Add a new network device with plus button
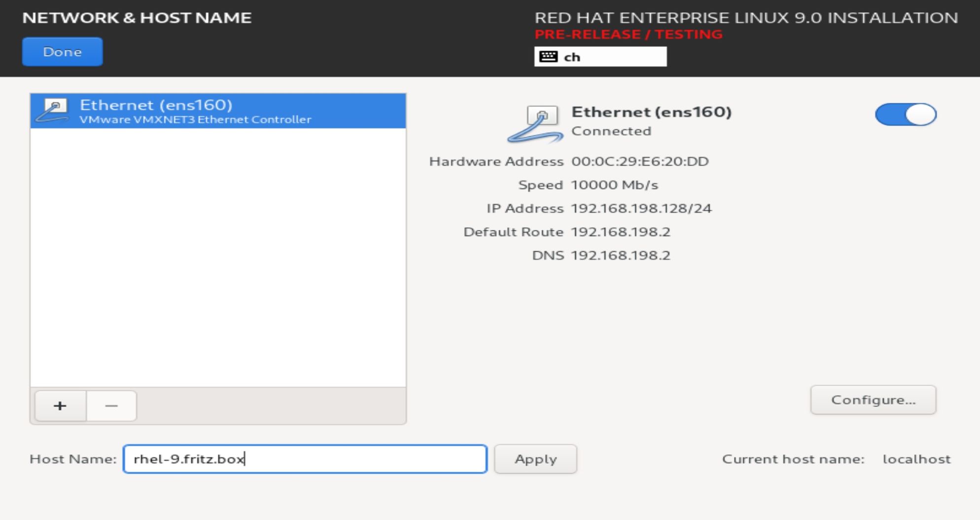Image resolution: width=980 pixels, height=520 pixels. pos(60,406)
